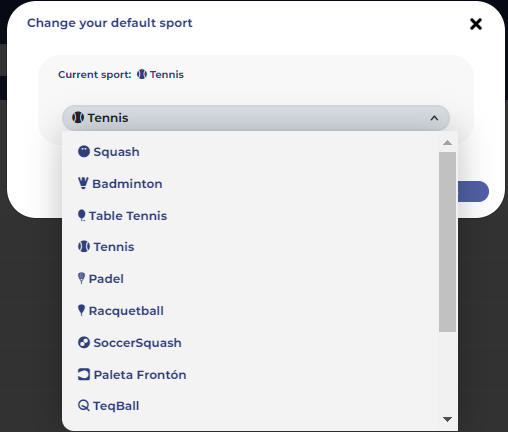
Task: Click the dropdown list scrollbar thumb
Action: [447, 242]
